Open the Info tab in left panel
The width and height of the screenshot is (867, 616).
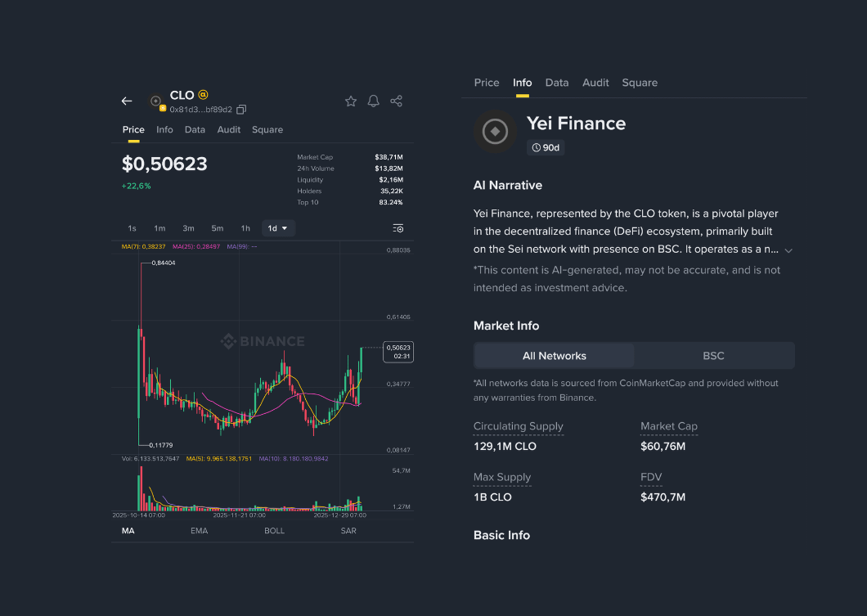click(x=164, y=129)
